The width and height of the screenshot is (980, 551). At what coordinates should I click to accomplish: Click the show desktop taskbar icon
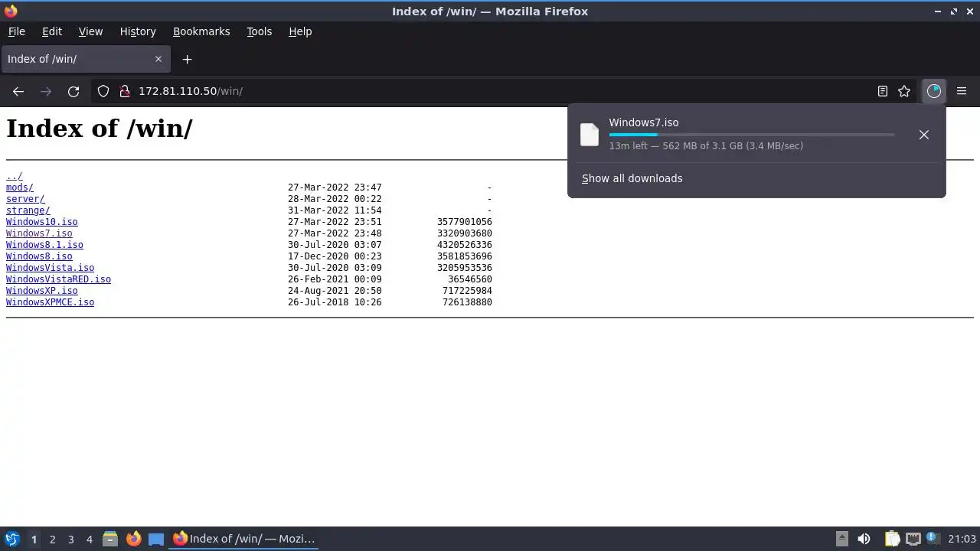156,539
